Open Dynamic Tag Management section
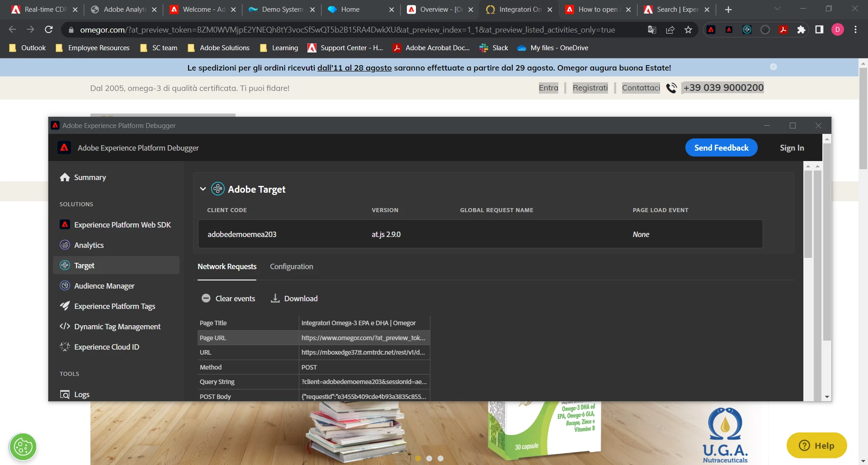Screen dimensions: 868x465 pyautogui.click(x=110, y=327)
